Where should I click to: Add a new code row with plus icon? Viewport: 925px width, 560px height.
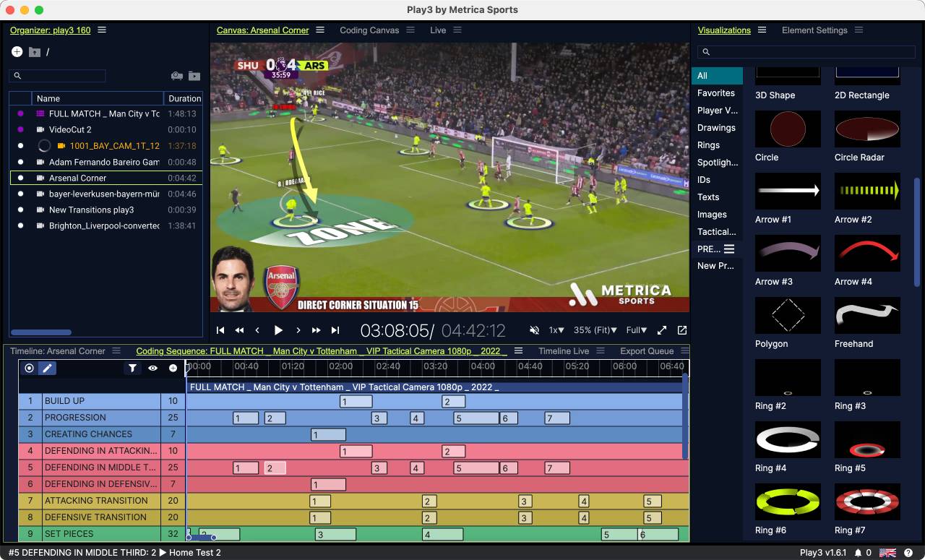click(173, 369)
